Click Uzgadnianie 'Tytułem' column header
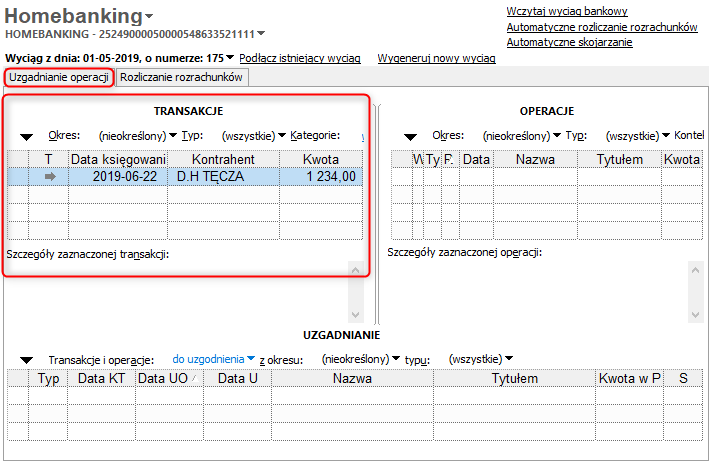This screenshot has width=713, height=465. point(514,378)
